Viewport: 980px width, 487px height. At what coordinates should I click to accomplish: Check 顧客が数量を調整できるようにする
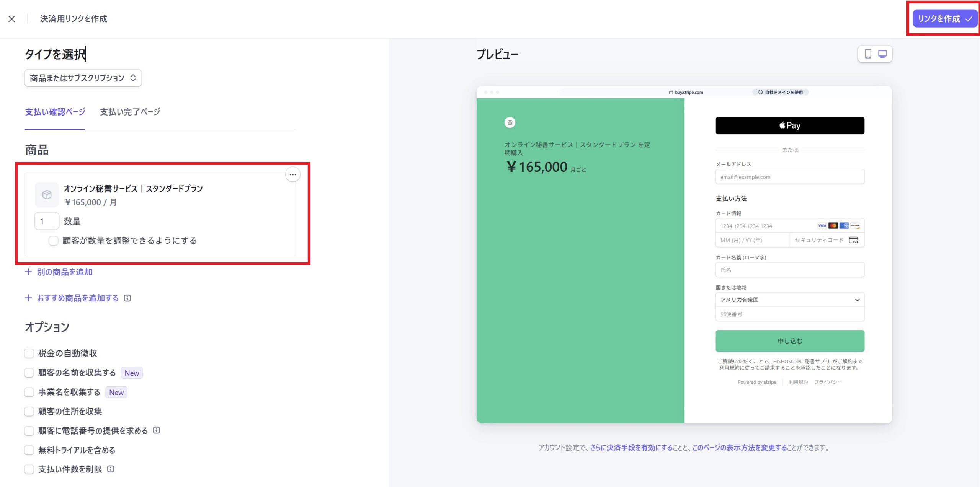[x=53, y=241]
